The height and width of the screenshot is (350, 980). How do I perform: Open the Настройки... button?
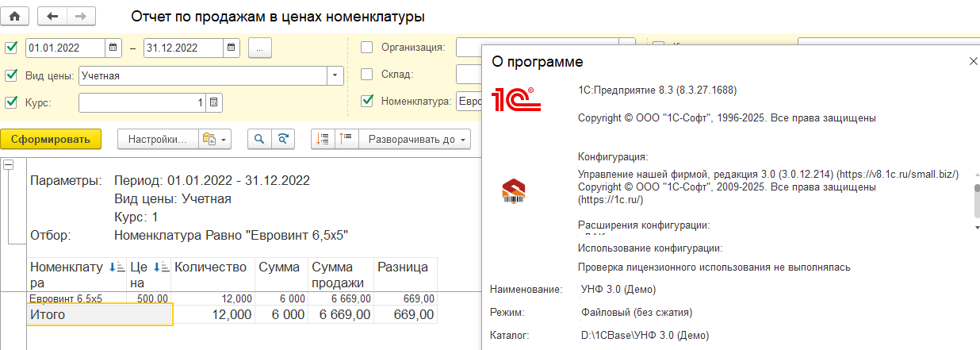coord(157,139)
